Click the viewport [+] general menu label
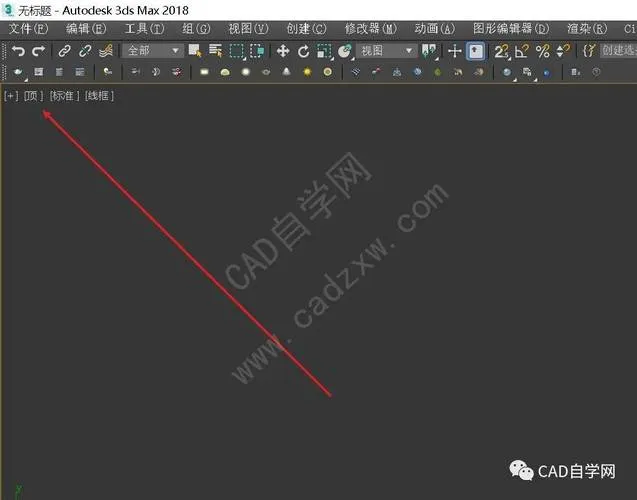Viewport: 637px width, 500px height. point(11,96)
